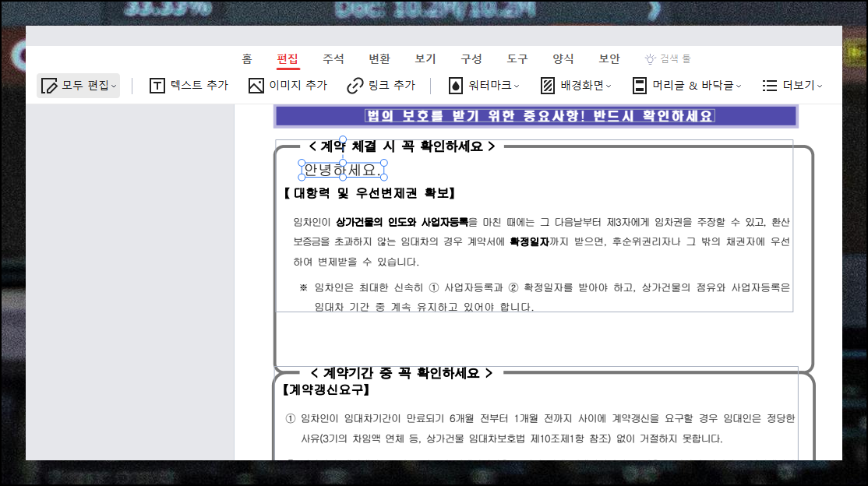Click the 머리글 & 바닥글 page icon

(640, 86)
